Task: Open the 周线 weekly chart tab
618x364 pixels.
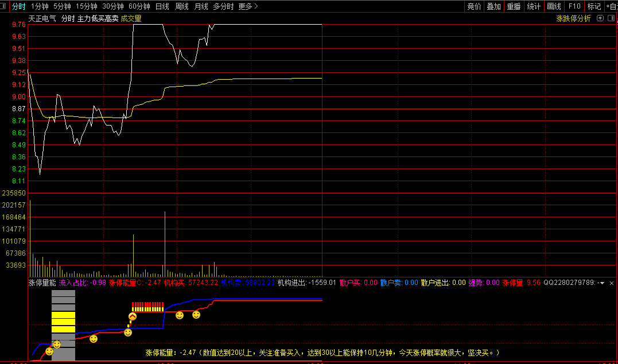Action: [182, 6]
